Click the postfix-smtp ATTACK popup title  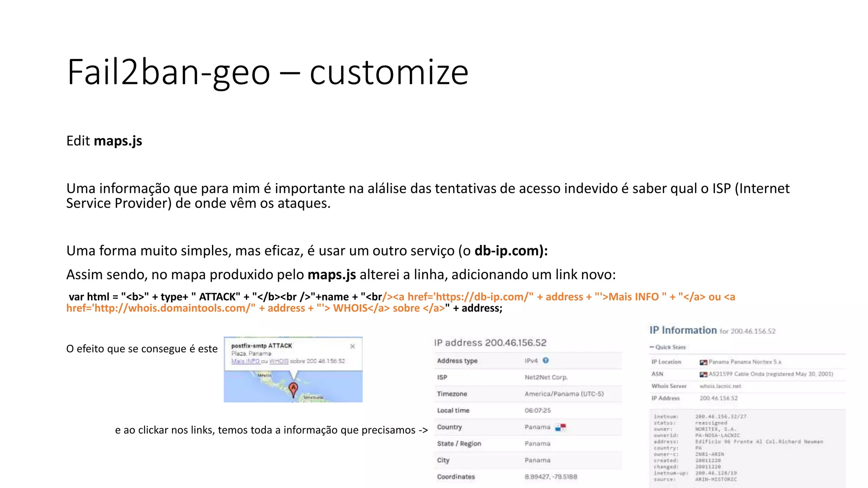pos(262,346)
